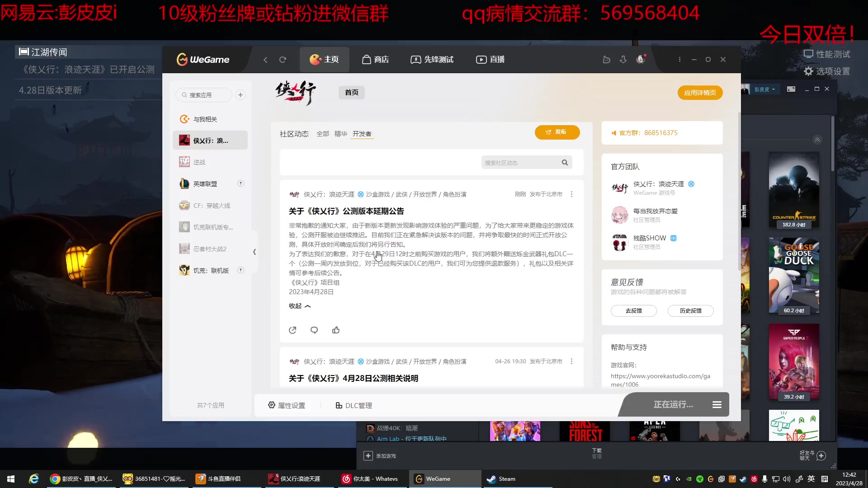Open Windows Start menu
Screen dimensions: 868x488
tap(11, 479)
